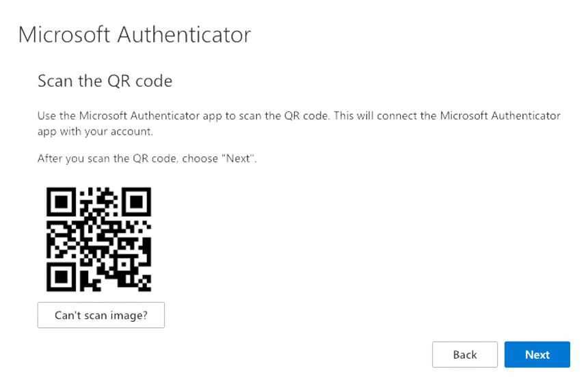Go Back to the previous step
Screen dimensions: 588x386
(465, 354)
